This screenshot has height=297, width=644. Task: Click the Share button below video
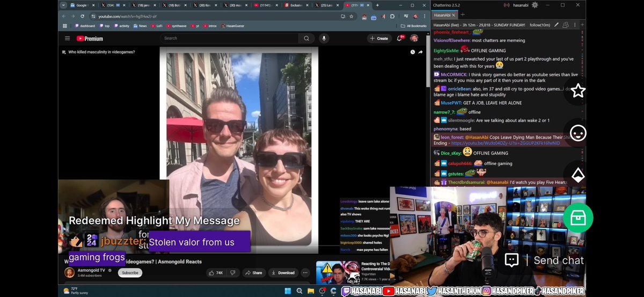point(254,272)
